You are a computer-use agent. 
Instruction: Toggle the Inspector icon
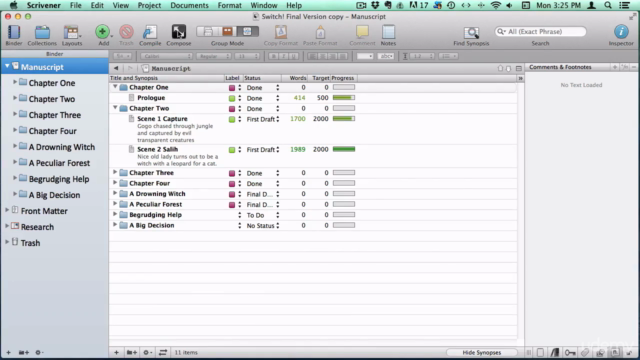click(621, 32)
